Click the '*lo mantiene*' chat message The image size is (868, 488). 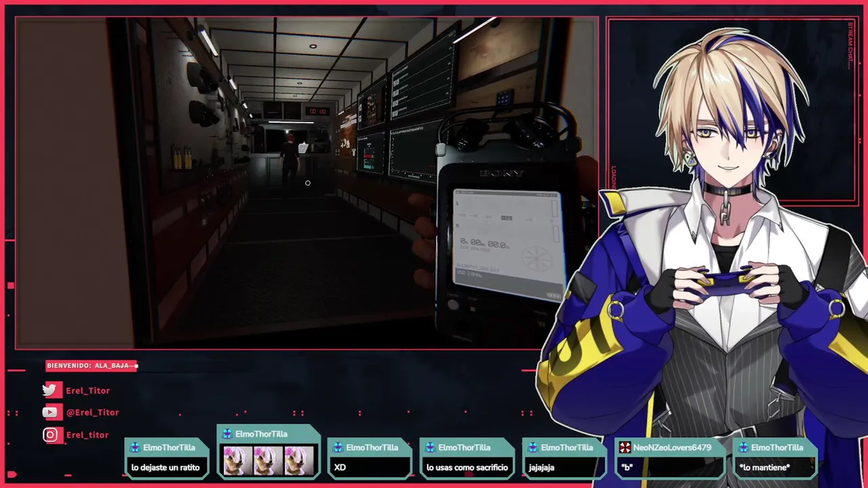[764, 467]
